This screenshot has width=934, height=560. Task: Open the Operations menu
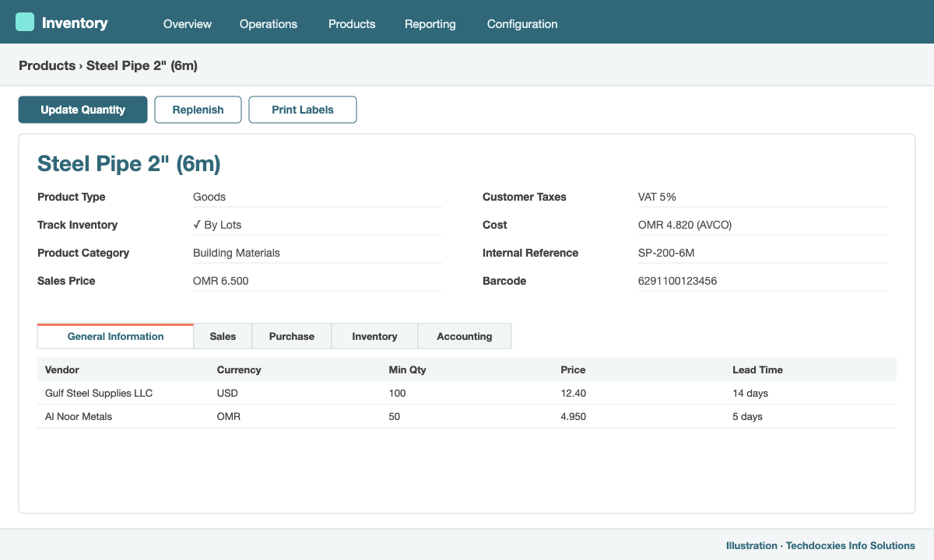(x=269, y=24)
